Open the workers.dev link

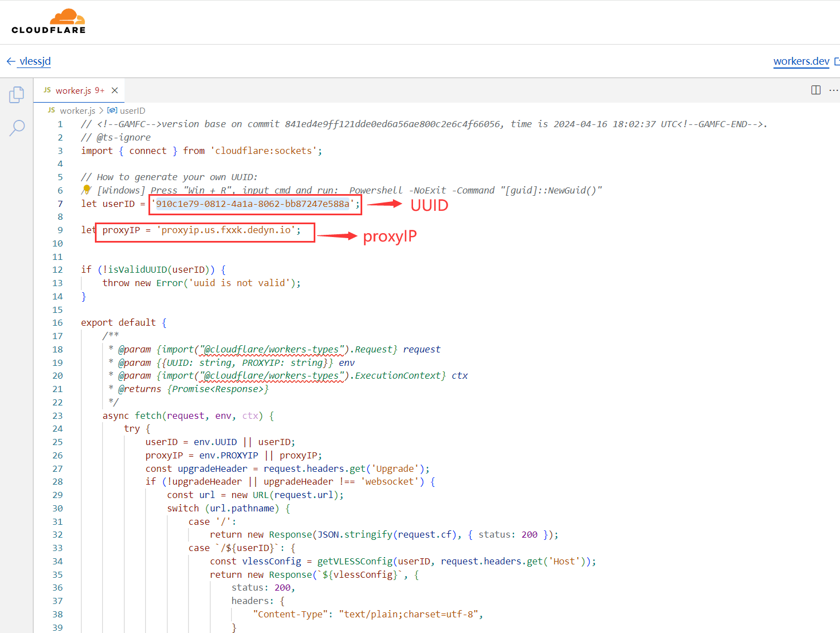(x=801, y=61)
